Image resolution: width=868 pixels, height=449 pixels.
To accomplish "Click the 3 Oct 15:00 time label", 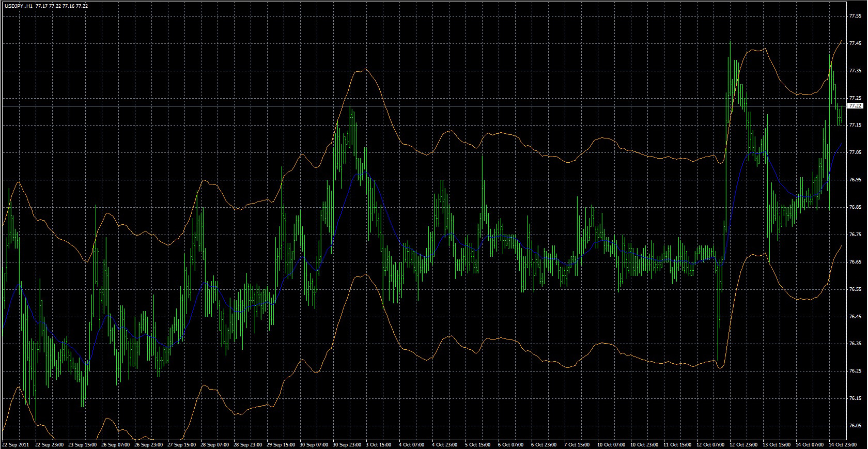I will [x=380, y=444].
